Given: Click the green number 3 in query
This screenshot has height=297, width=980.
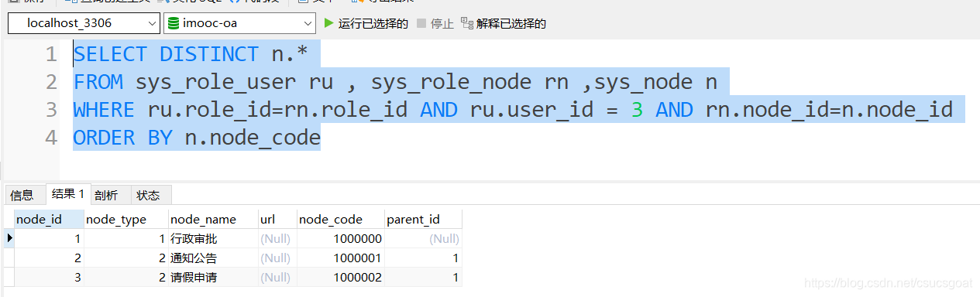Looking at the screenshot, I should 637,110.
